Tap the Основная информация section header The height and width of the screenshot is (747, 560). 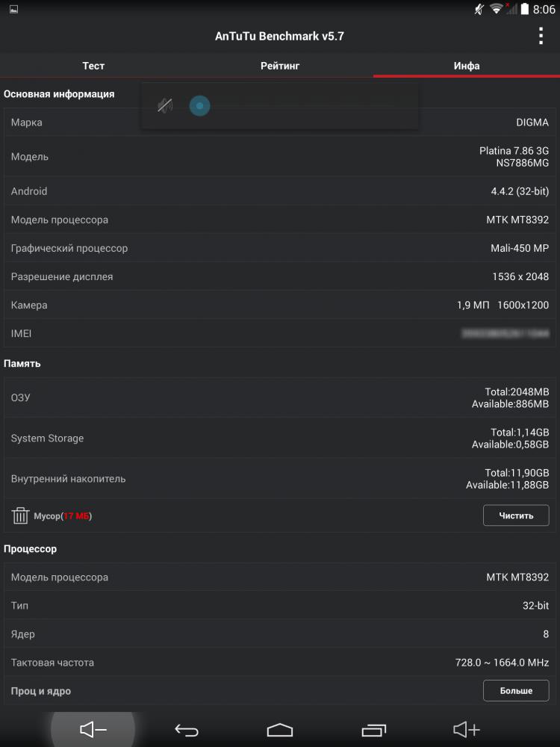[x=59, y=94]
